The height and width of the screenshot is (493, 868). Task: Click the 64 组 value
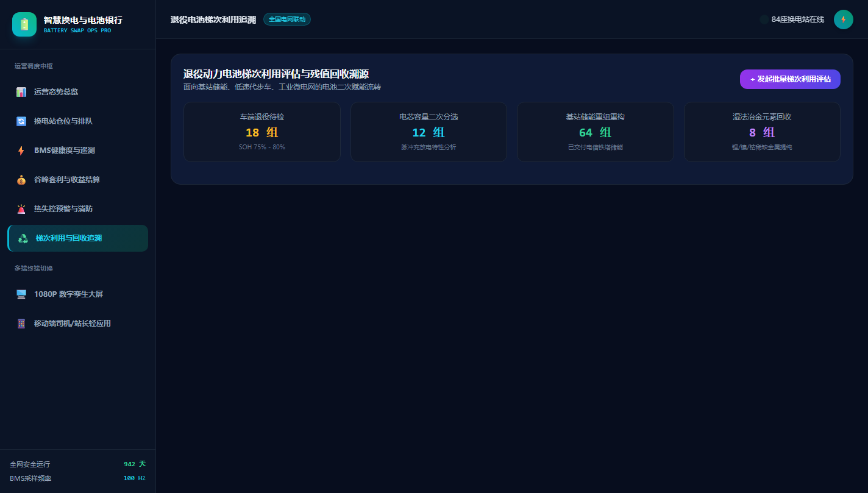coord(596,132)
